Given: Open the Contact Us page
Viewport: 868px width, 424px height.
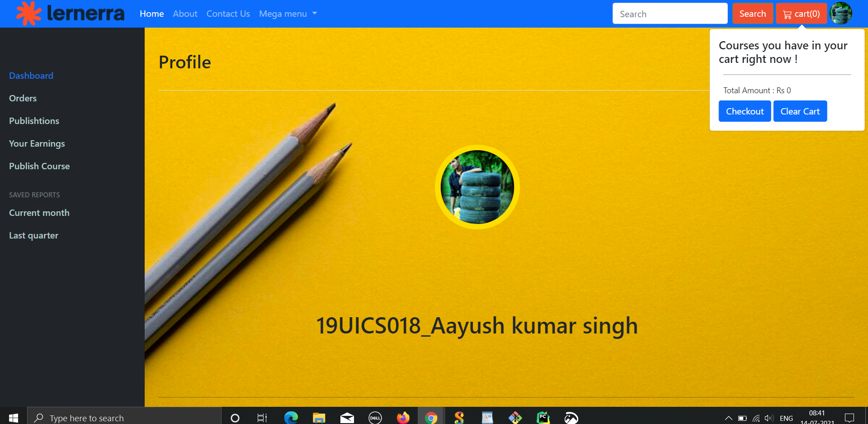Looking at the screenshot, I should 228,14.
